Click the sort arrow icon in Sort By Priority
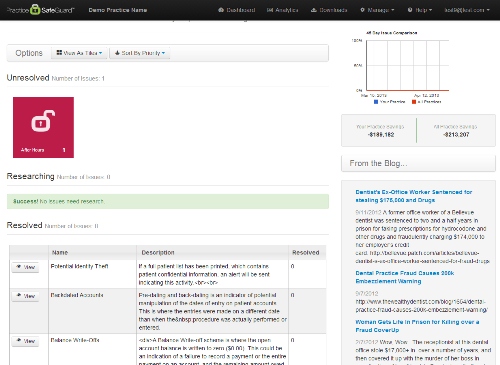The width and height of the screenshot is (500, 365). pyautogui.click(x=117, y=53)
